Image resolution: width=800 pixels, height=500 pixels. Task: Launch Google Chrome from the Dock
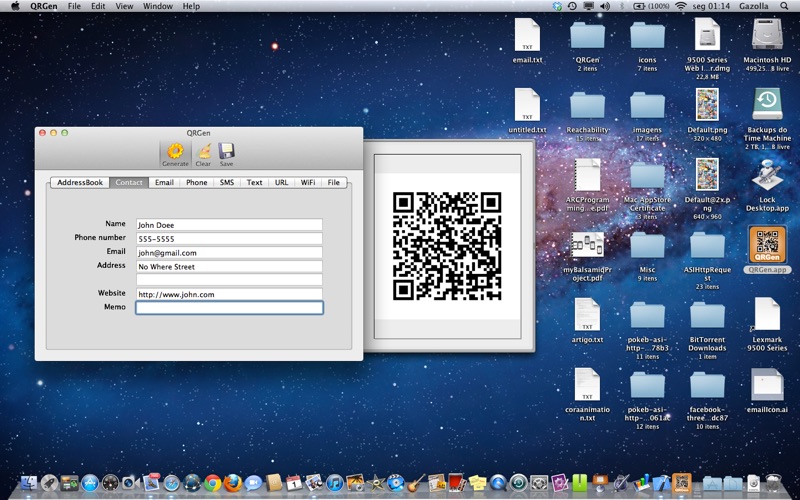click(x=212, y=483)
